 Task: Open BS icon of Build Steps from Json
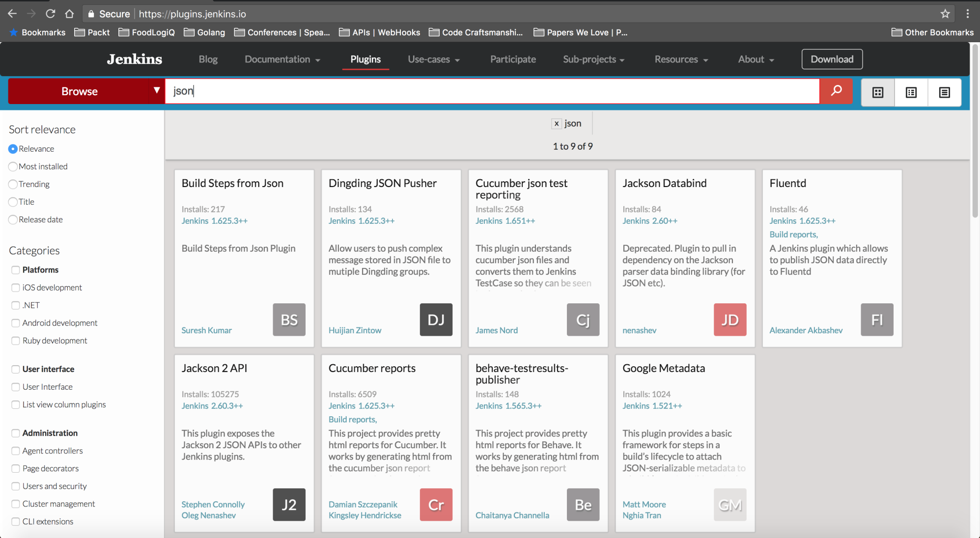[289, 320]
